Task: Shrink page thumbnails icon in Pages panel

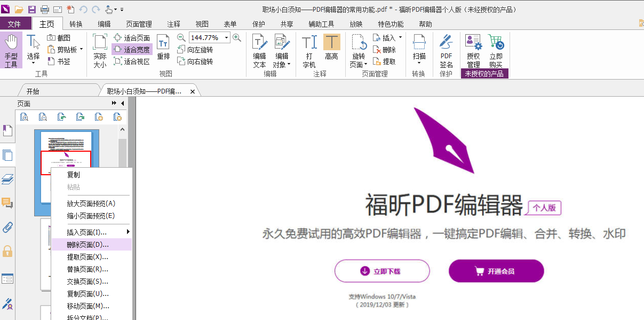Action: (x=43, y=117)
